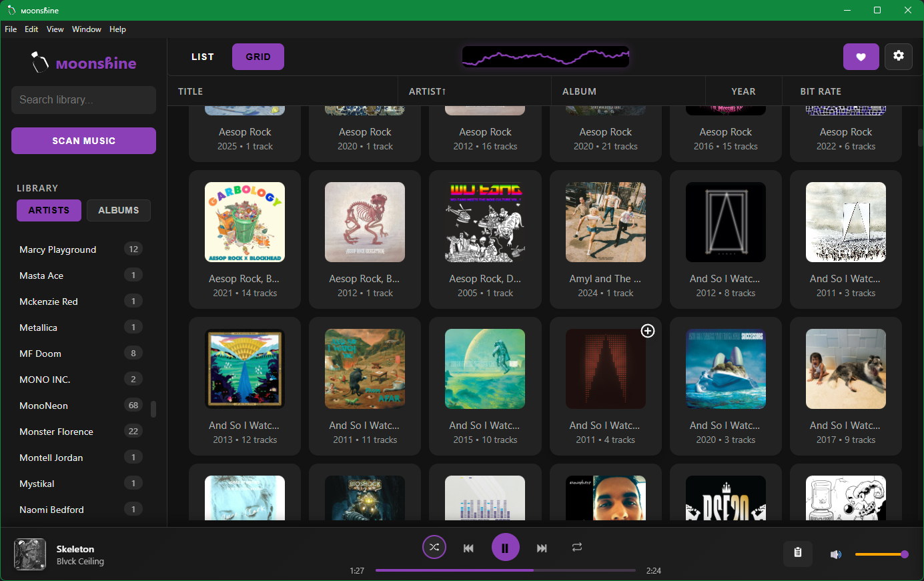Select MONO INC. artist
Image resolution: width=924 pixels, height=581 pixels.
pyautogui.click(x=81, y=380)
